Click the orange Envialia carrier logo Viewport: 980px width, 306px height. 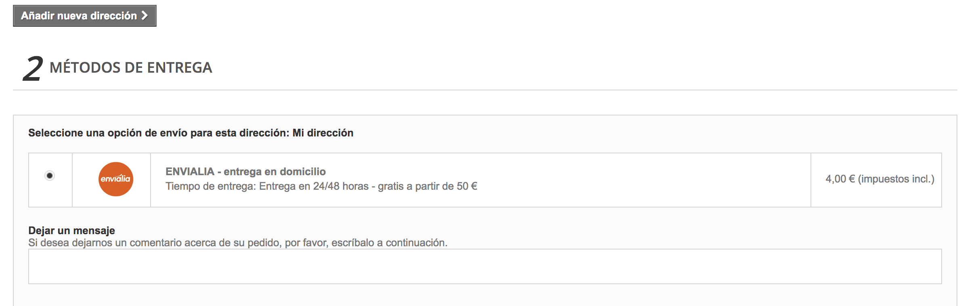coord(115,179)
